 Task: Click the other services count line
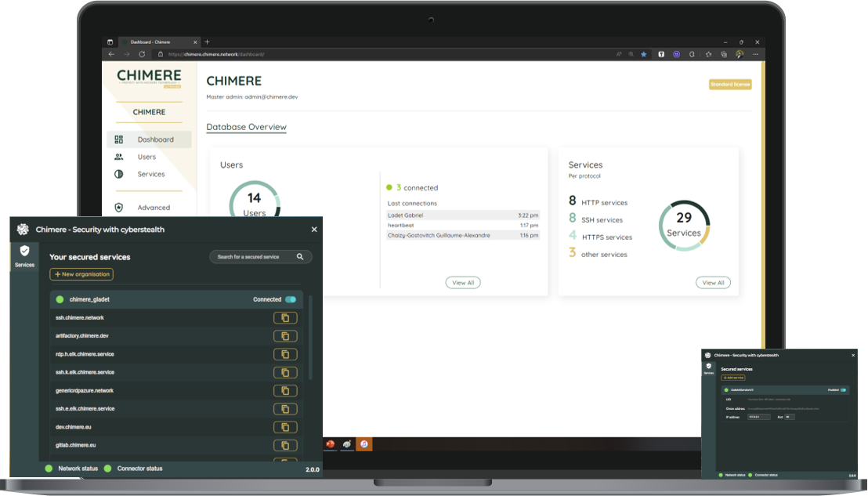coord(598,254)
